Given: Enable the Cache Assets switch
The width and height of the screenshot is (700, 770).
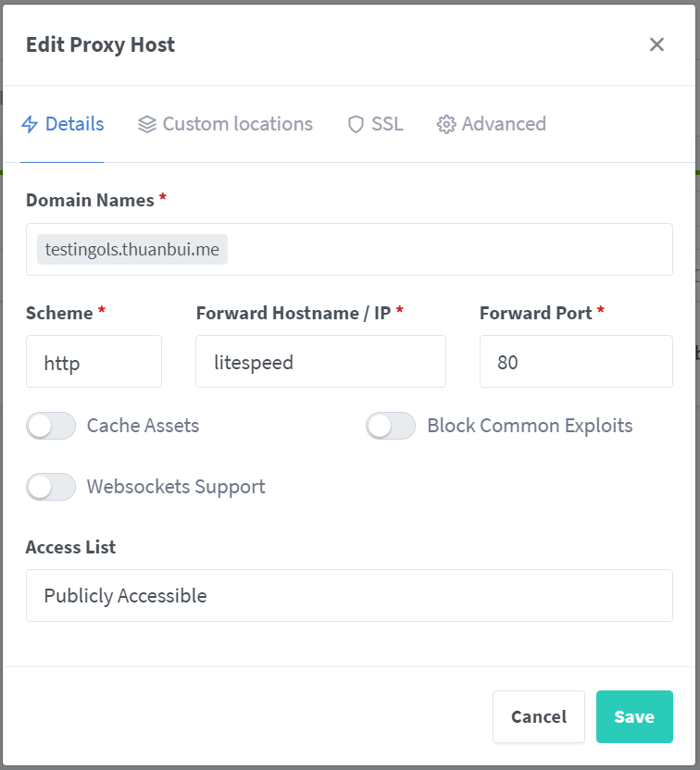Looking at the screenshot, I should (51, 426).
